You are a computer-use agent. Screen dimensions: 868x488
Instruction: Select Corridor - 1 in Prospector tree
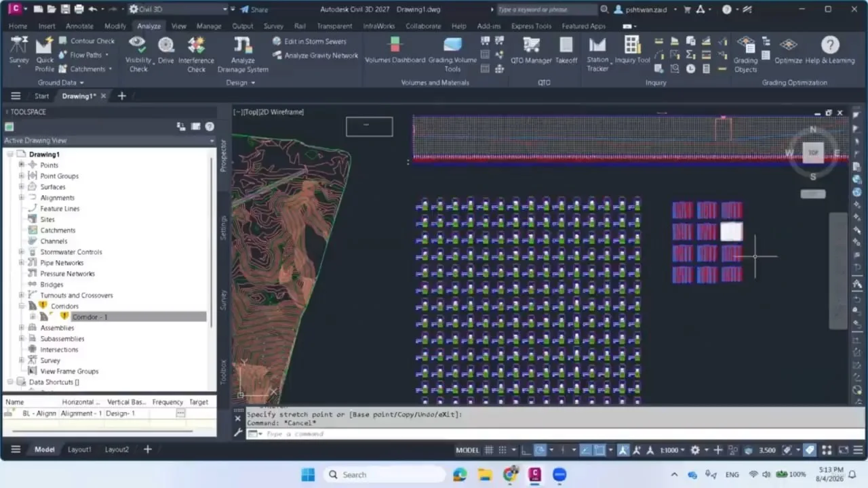[x=90, y=317]
